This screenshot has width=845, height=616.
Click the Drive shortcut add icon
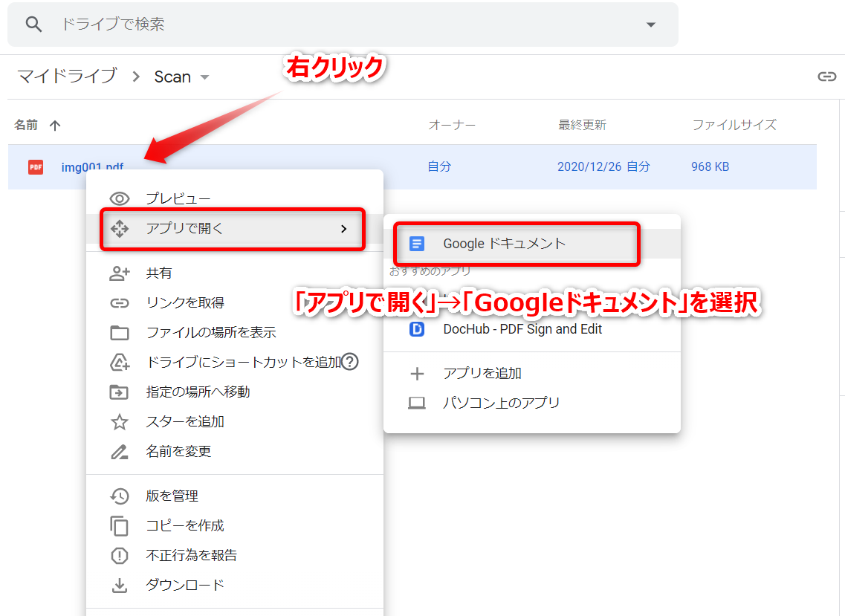point(120,362)
